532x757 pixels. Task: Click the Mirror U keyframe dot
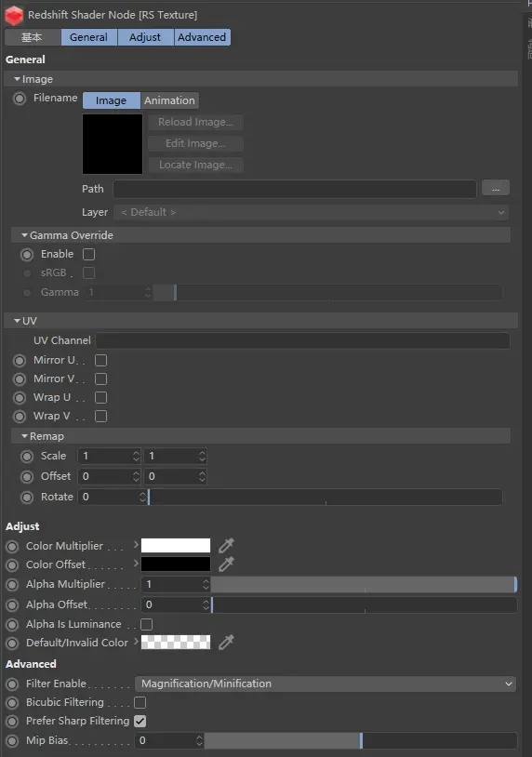pos(20,360)
